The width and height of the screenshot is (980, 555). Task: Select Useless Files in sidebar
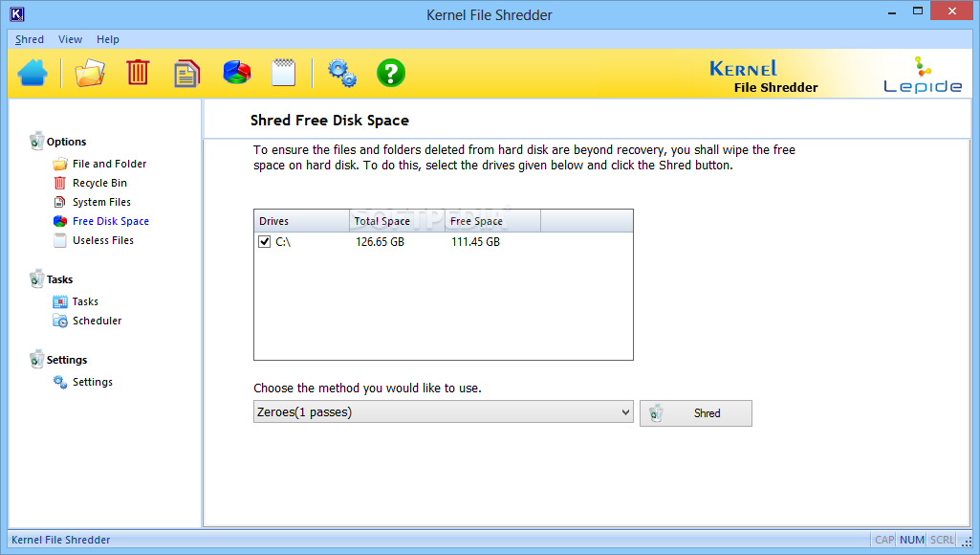[102, 240]
